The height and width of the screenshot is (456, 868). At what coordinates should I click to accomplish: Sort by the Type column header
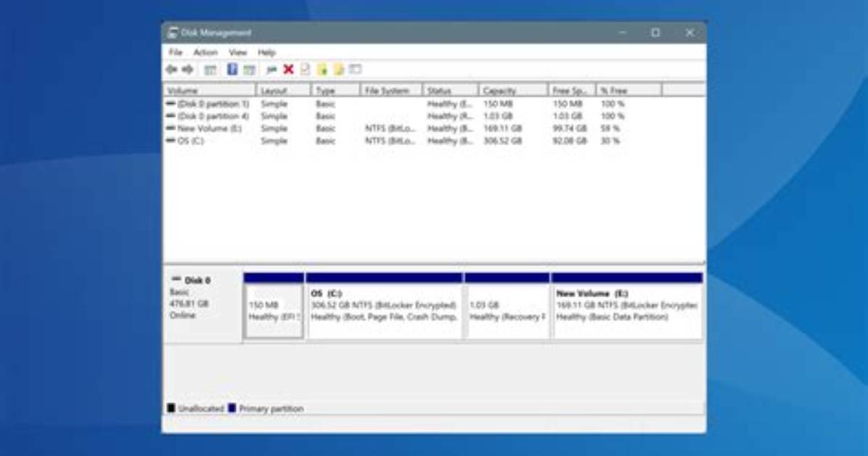pyautogui.click(x=336, y=90)
